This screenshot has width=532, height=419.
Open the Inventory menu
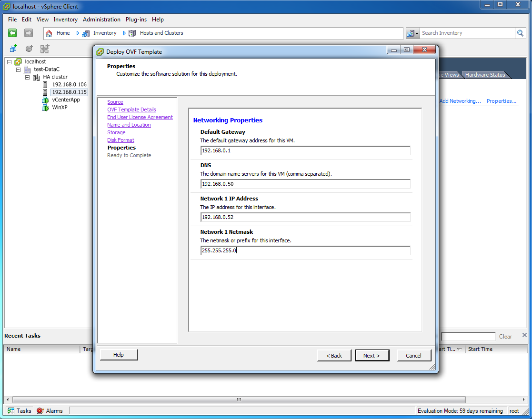65,20
